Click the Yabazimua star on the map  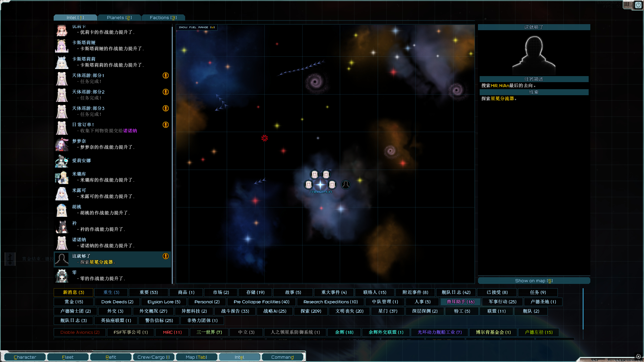click(x=320, y=185)
